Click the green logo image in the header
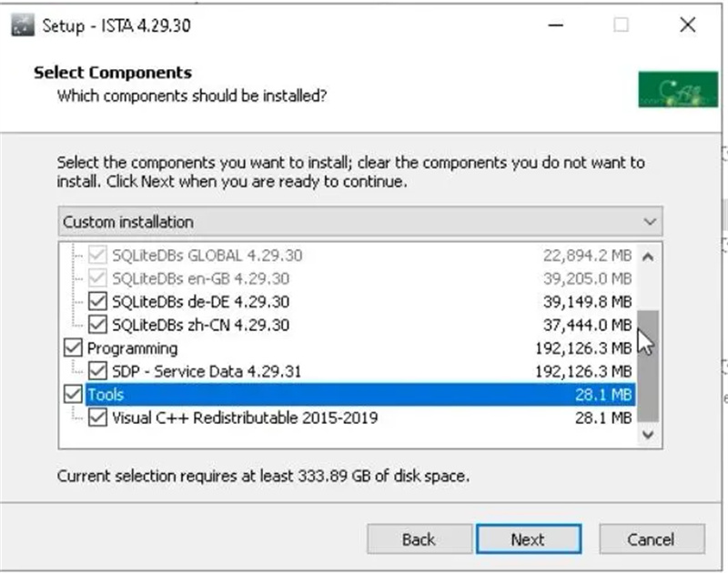The height and width of the screenshot is (573, 728). click(x=678, y=89)
